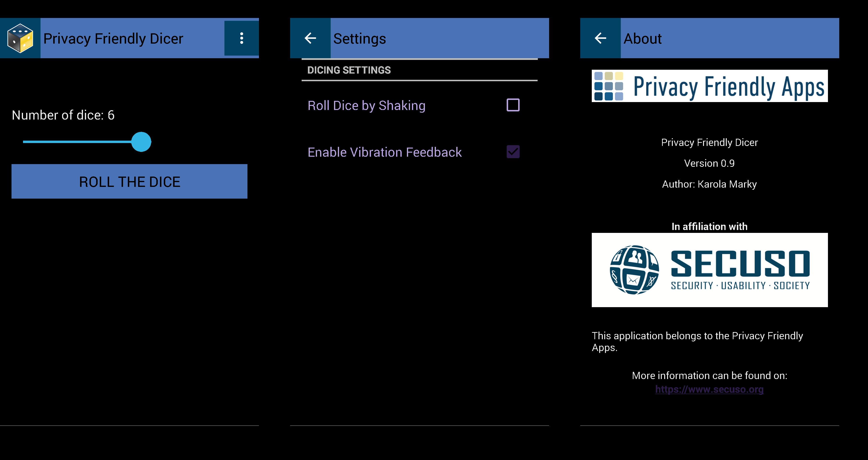The height and width of the screenshot is (460, 868).
Task: Select the 'Roll Dice by Shaking' label
Action: click(367, 106)
